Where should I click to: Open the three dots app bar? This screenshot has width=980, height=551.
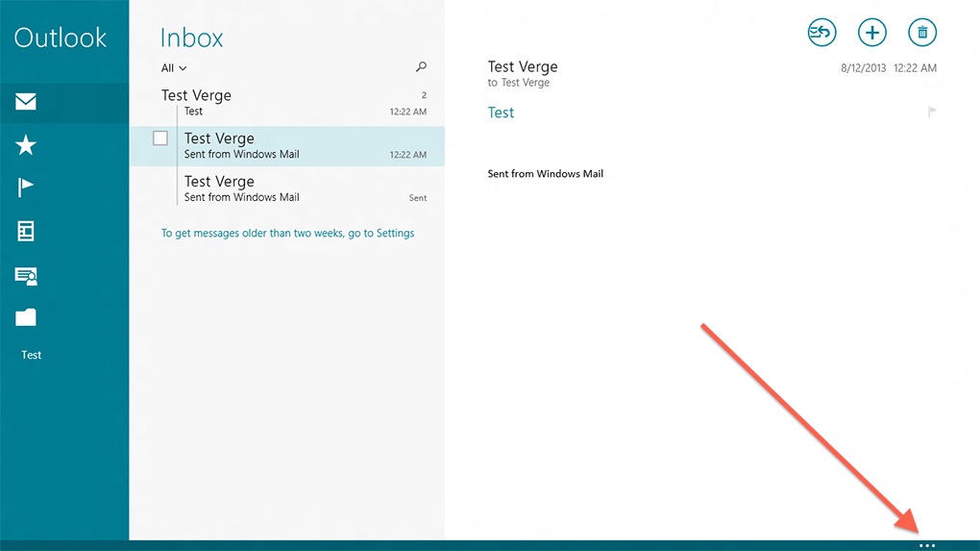[927, 545]
